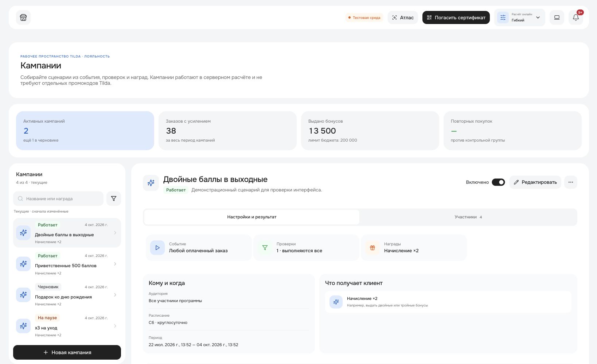
Task: Open chevron on x3 на уход row
Action: coord(115,326)
